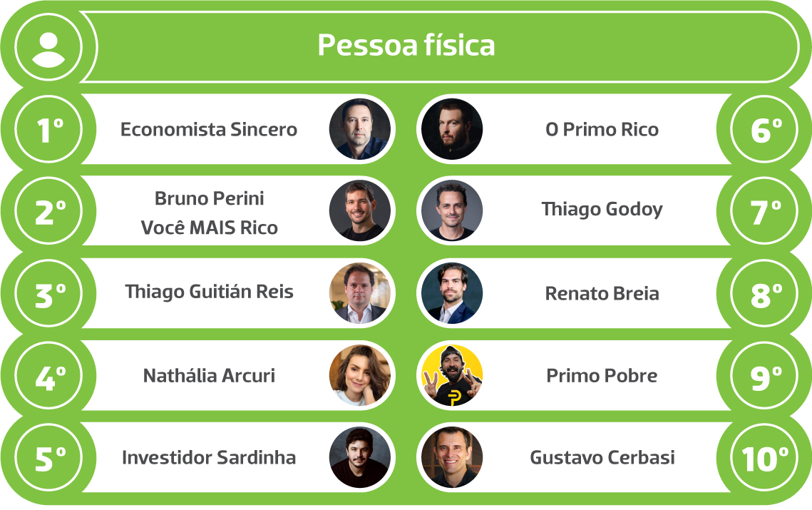Click the Thiago Godoy name
This screenshot has height=510, width=812.
coord(602,210)
